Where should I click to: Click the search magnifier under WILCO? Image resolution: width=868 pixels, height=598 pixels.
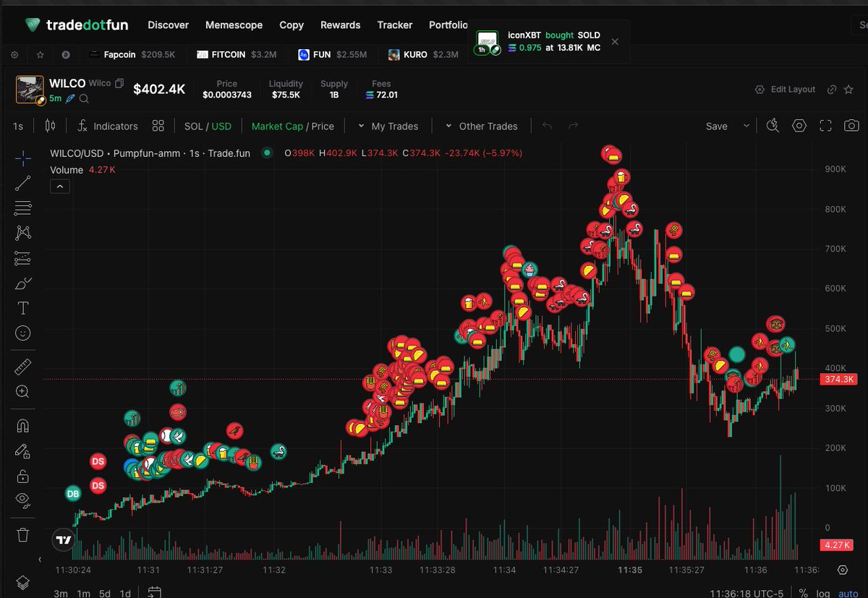point(84,98)
